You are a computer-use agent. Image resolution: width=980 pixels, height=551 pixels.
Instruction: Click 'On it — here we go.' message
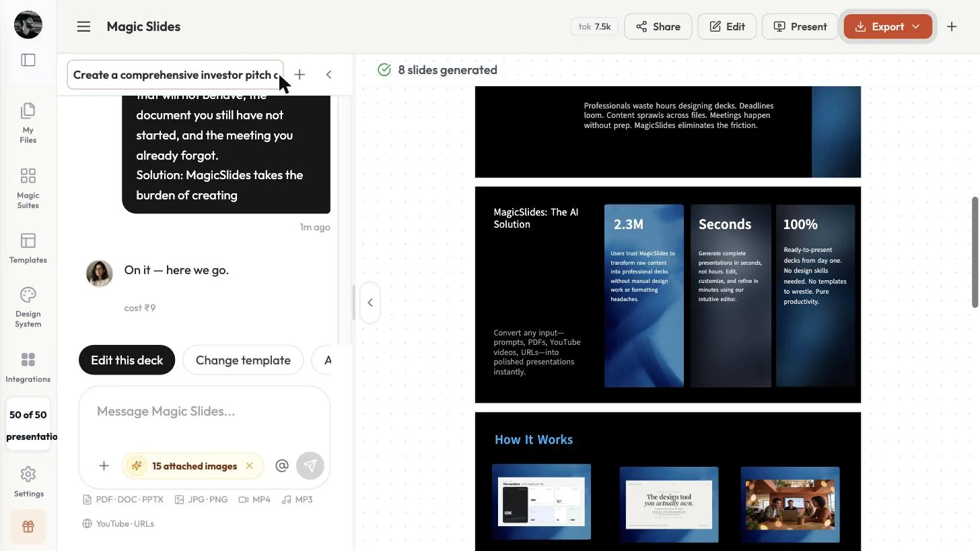point(176,270)
